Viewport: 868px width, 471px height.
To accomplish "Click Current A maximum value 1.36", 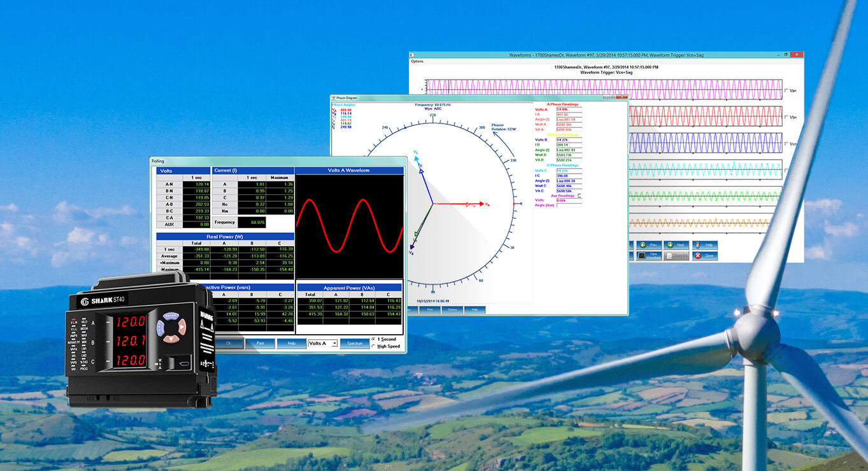I will [x=280, y=184].
